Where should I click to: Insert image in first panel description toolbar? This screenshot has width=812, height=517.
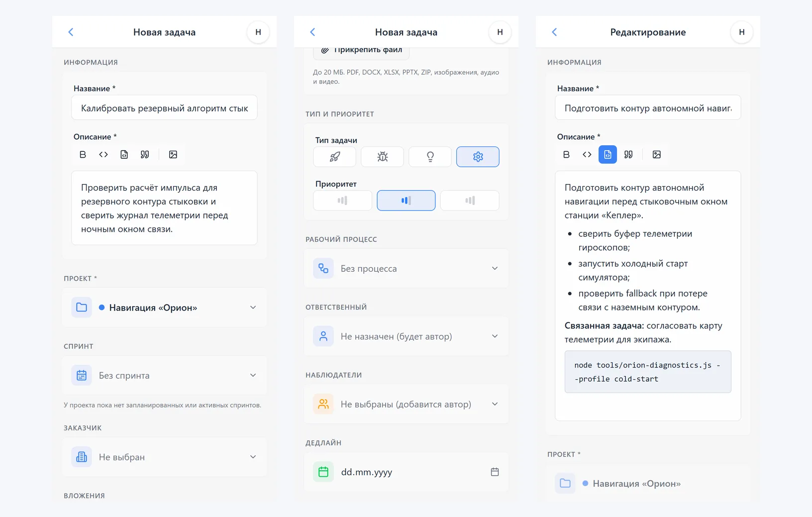(173, 154)
